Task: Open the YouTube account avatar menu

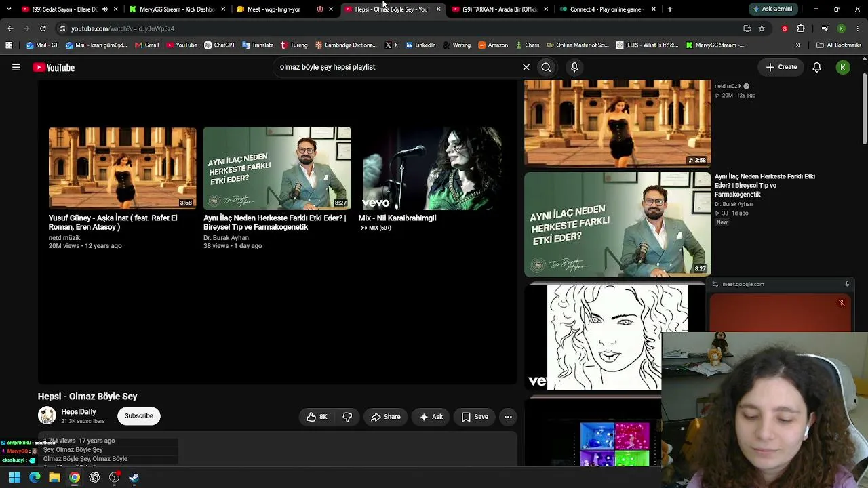Action: coord(843,67)
